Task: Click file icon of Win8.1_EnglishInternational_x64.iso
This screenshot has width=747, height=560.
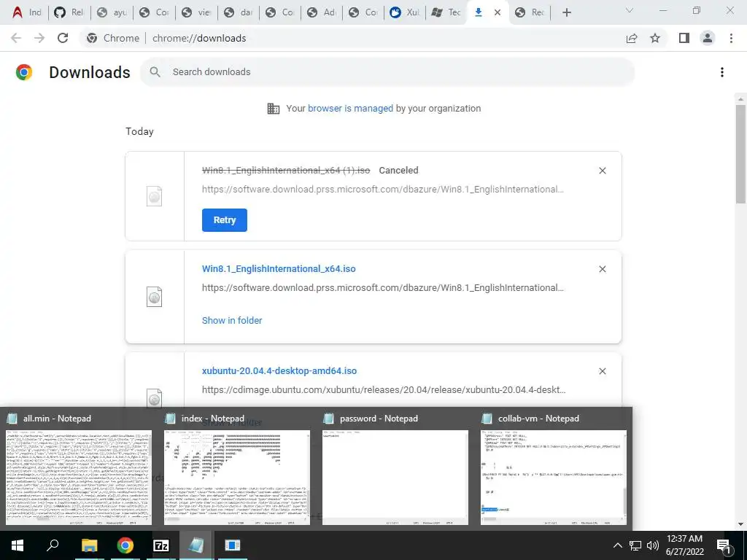Action: click(155, 297)
